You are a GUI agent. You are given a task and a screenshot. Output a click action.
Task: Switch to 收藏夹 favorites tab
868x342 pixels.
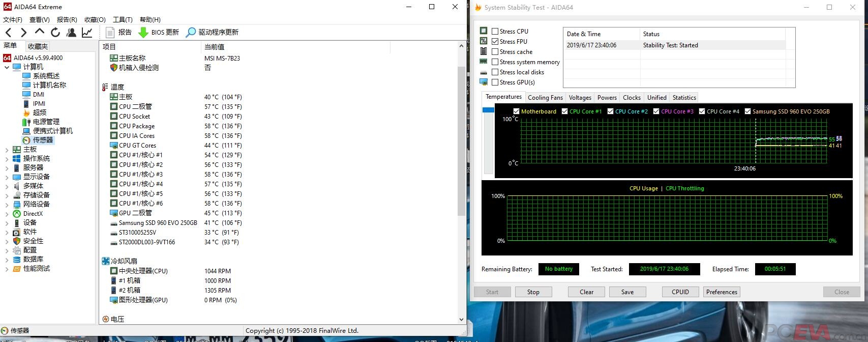pos(38,46)
